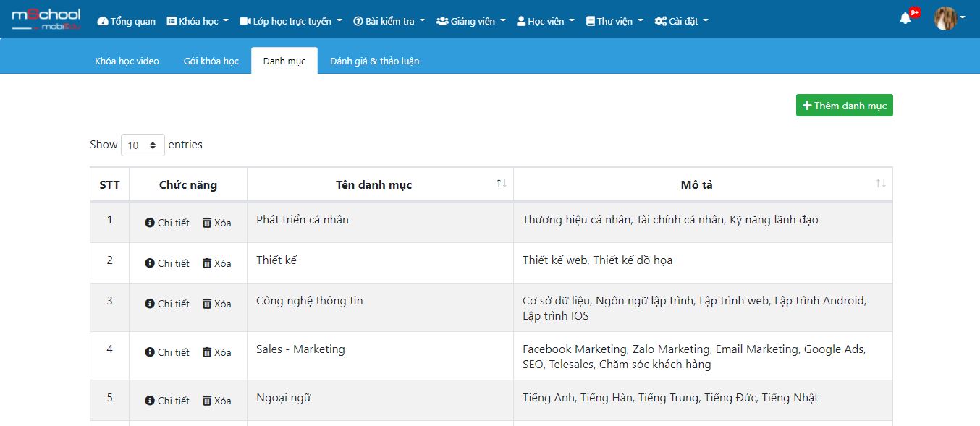Sort by Tên danh mục column arrows
Viewport: 980px width, 426px height.
502,184
